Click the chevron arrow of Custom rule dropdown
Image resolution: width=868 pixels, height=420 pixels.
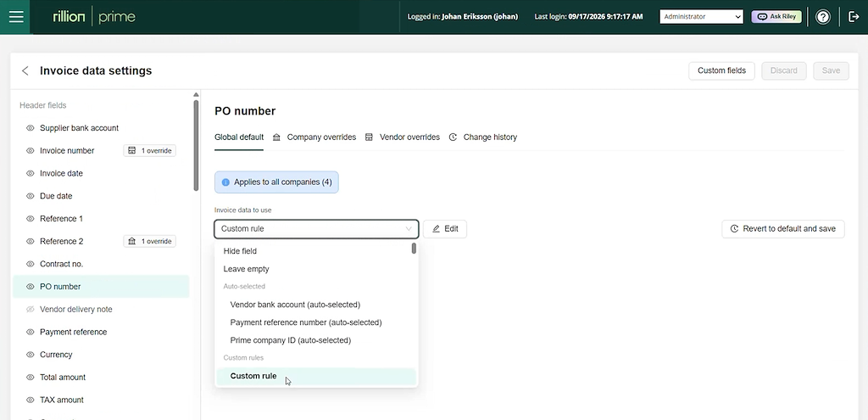pos(409,229)
